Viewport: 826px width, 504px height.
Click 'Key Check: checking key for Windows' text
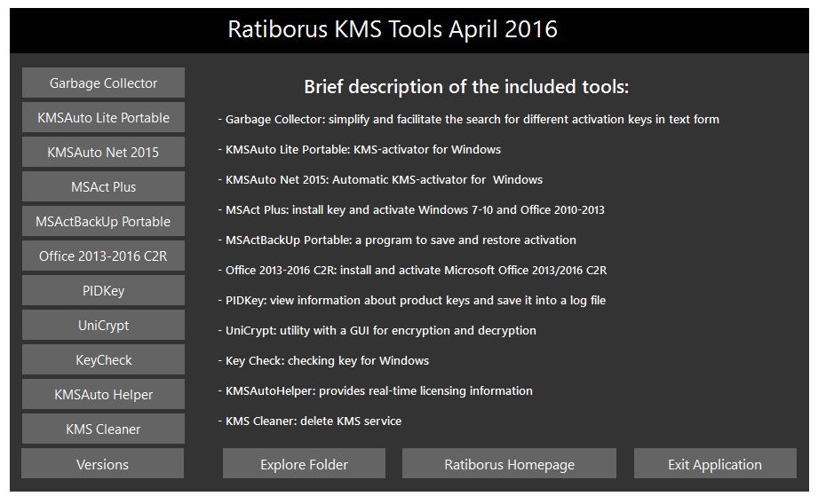[x=323, y=361]
